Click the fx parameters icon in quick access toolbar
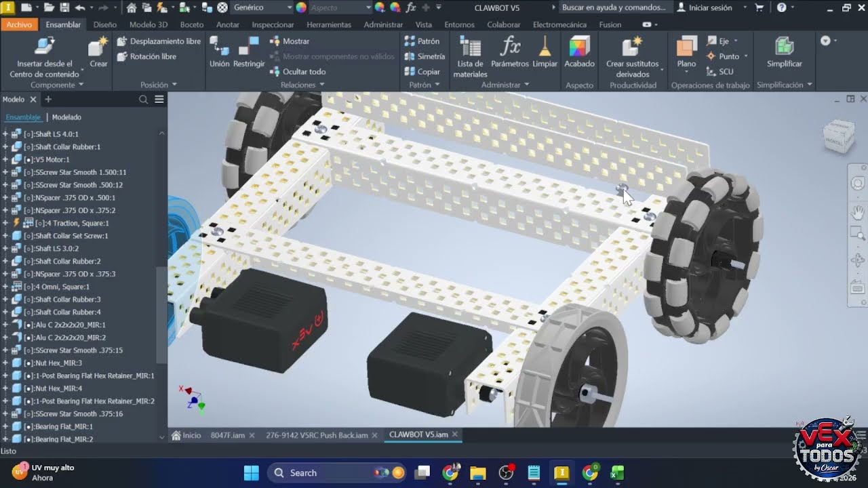Screen dimensions: 868x488 tap(410, 7)
